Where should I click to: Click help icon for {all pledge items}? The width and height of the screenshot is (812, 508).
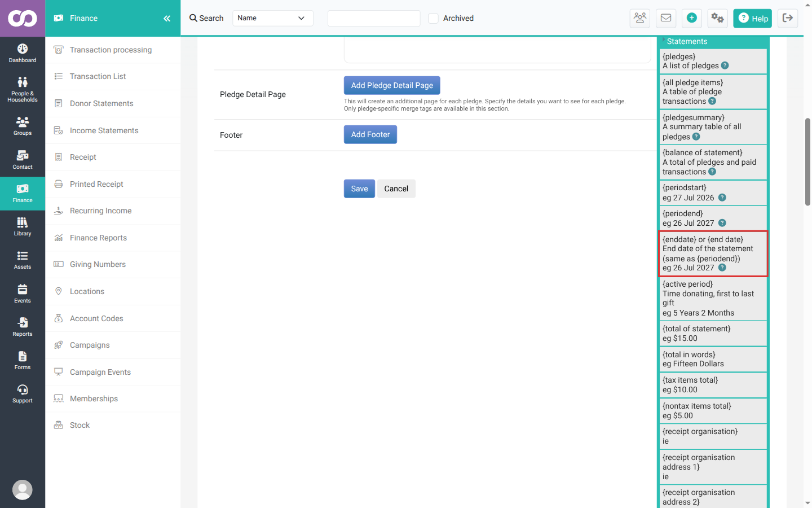pyautogui.click(x=712, y=101)
